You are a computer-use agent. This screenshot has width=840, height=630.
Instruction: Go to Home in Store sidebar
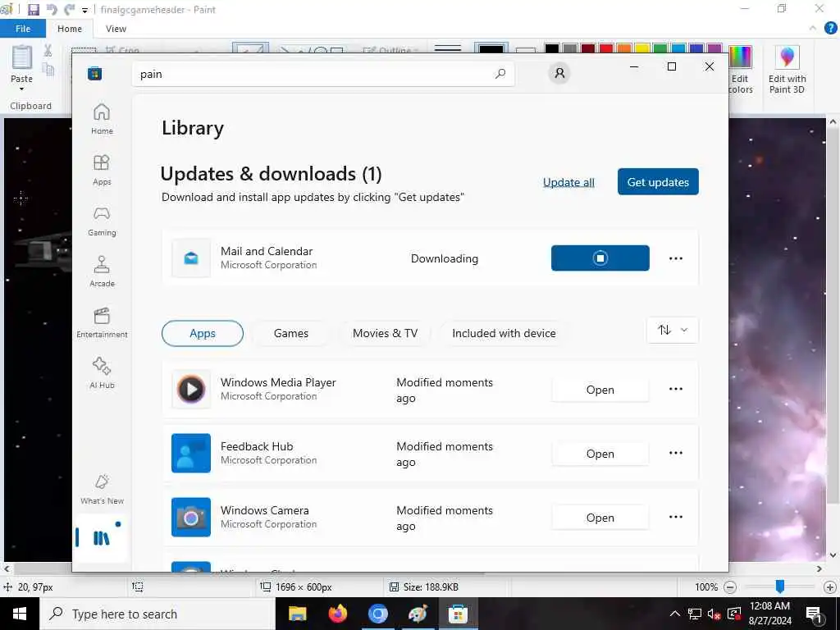coord(102,119)
